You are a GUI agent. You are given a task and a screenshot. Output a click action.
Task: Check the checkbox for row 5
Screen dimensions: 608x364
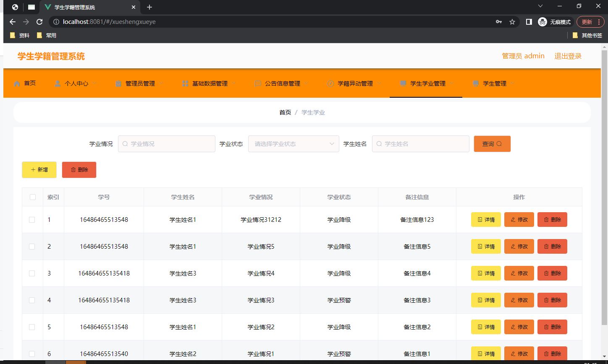click(32, 327)
